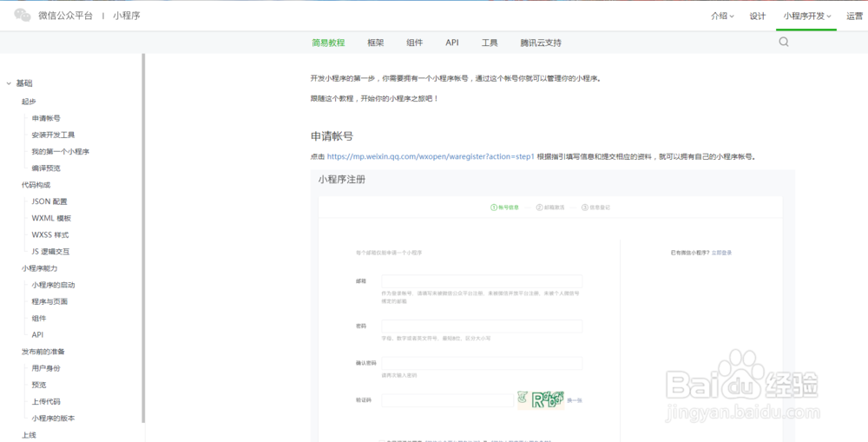Open 上传代码 in the sidebar

coord(46,401)
